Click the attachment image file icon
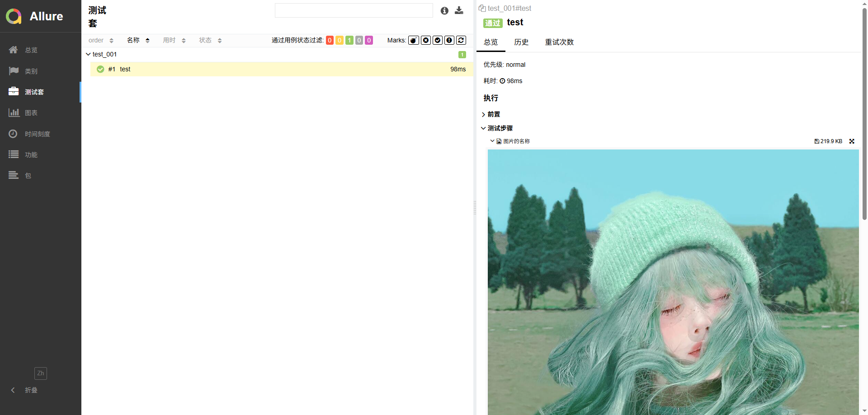This screenshot has height=415, width=868. point(499,141)
